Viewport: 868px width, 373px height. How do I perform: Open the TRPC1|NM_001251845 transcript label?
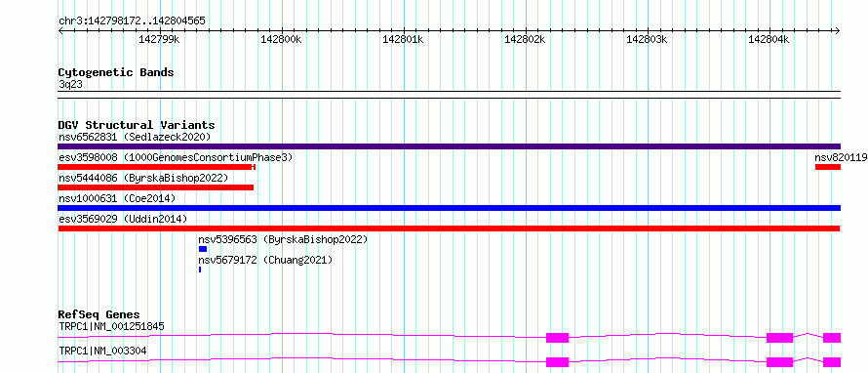point(111,326)
